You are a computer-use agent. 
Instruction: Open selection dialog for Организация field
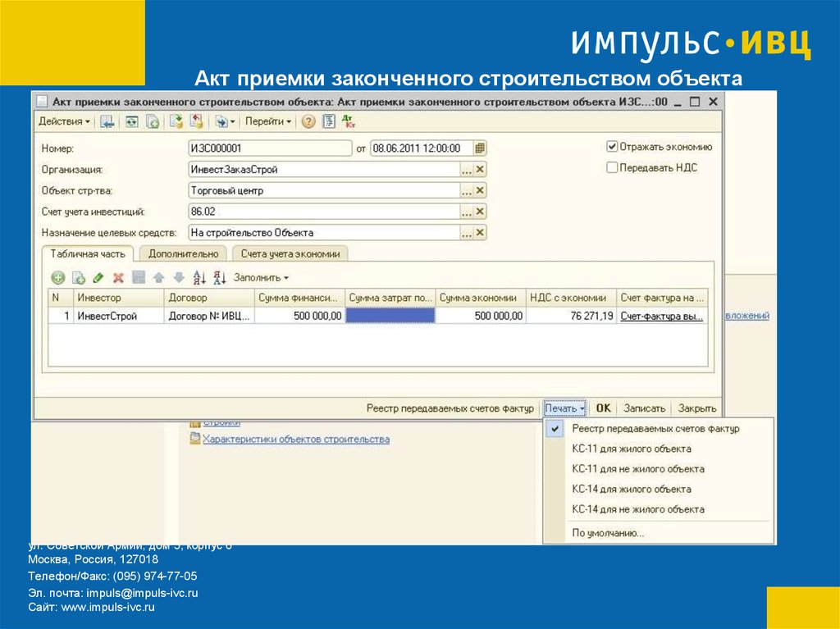point(467,169)
